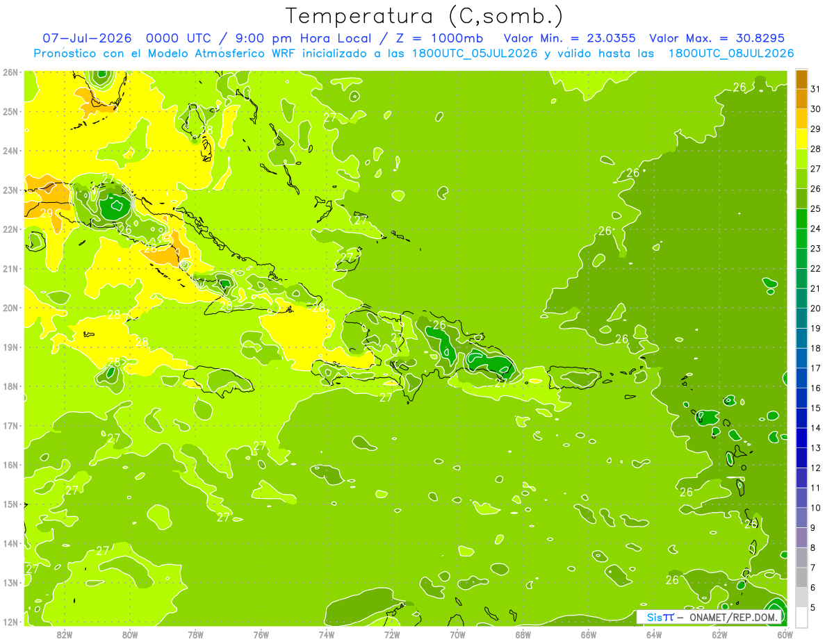Click the '66W' longitude label
This screenshot has height=644, width=834.
pyautogui.click(x=589, y=635)
